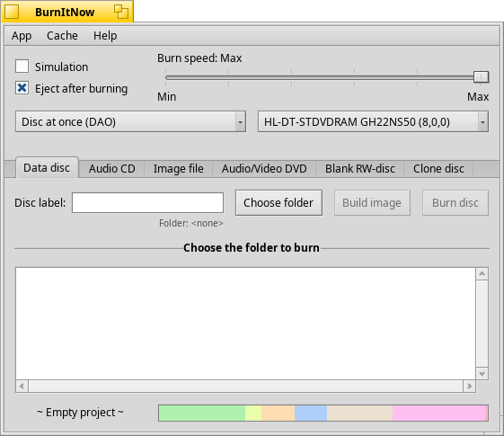Image resolution: width=504 pixels, height=436 pixels.
Task: Click the zoom icon in BurnItNow title tab
Action: pos(121,12)
